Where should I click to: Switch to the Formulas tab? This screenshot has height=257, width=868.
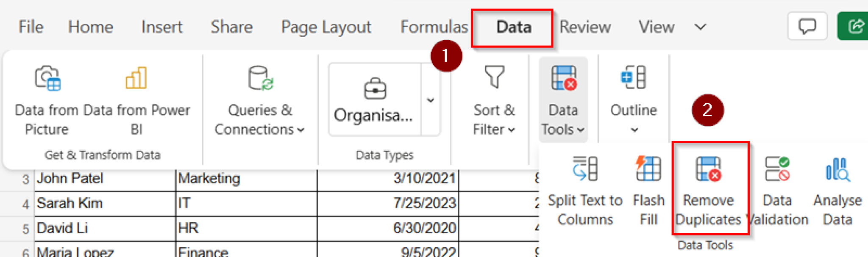coord(434,27)
